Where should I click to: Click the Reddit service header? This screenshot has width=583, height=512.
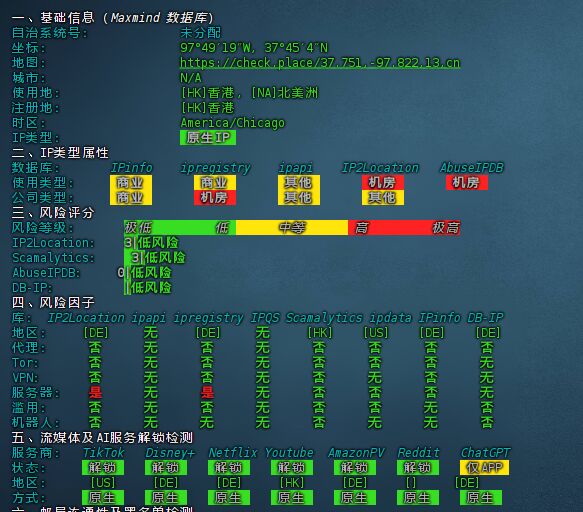coord(418,453)
